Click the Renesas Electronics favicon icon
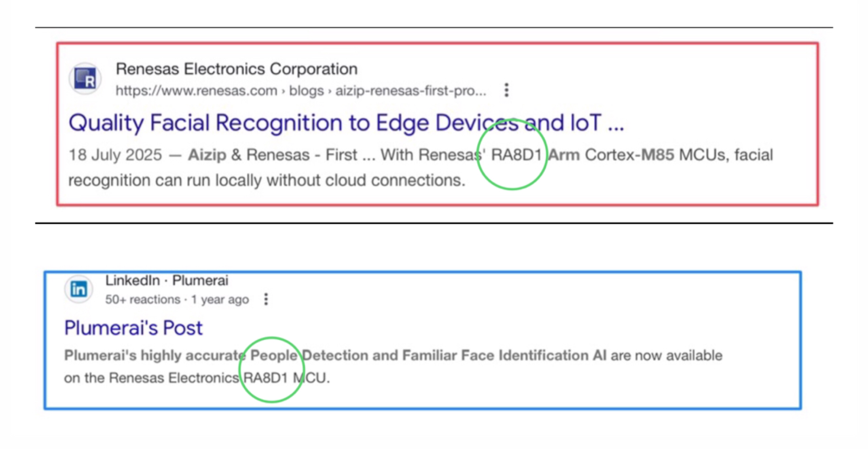 tap(85, 78)
